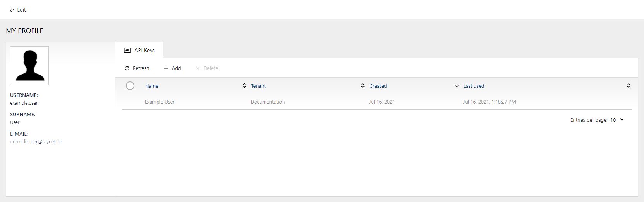
Task: Select all rows with the header radio button
Action: pos(130,86)
